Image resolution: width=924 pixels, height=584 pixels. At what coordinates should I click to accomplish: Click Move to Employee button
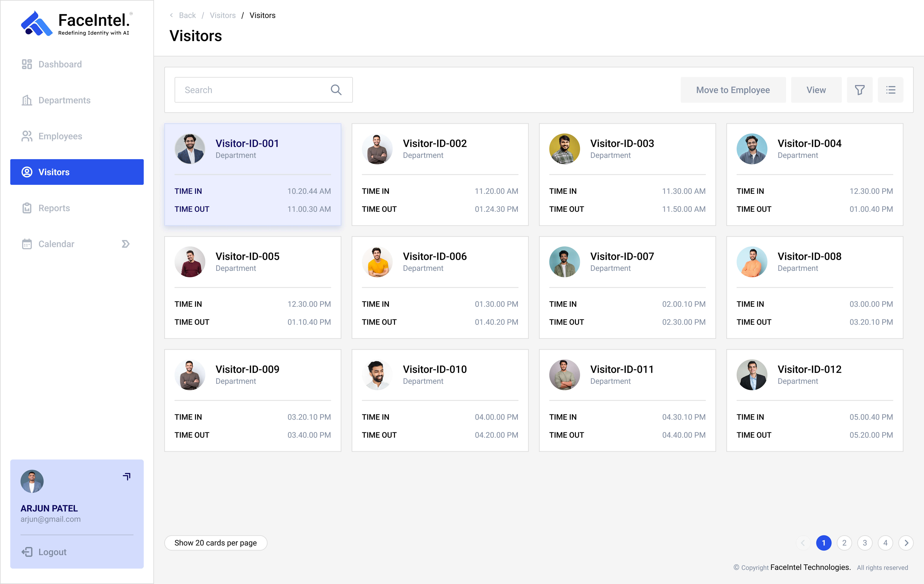tap(733, 90)
